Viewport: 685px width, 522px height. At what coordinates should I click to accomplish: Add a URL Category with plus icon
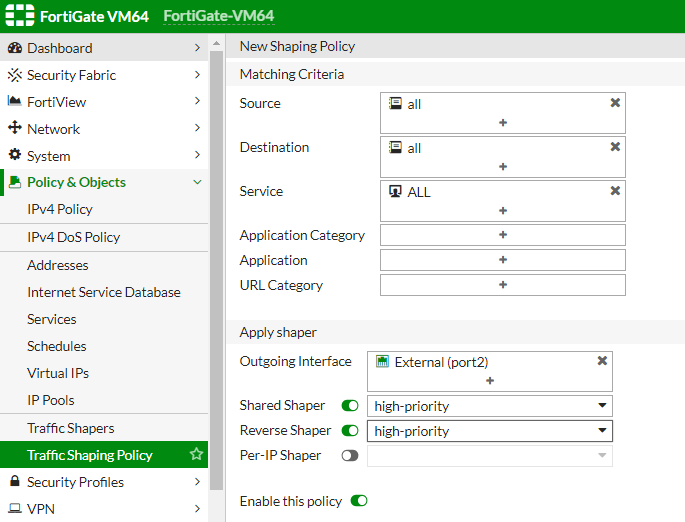coord(502,285)
